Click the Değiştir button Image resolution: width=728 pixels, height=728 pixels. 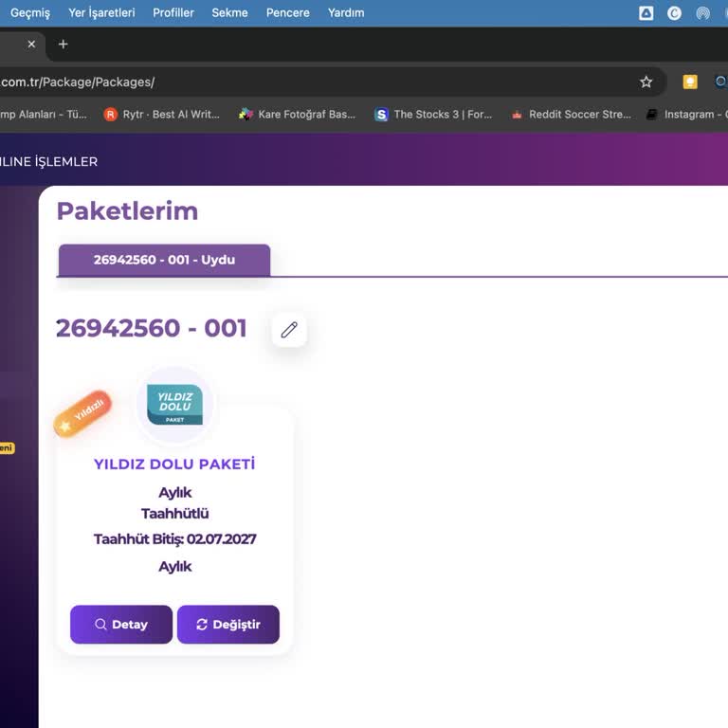[227, 625]
